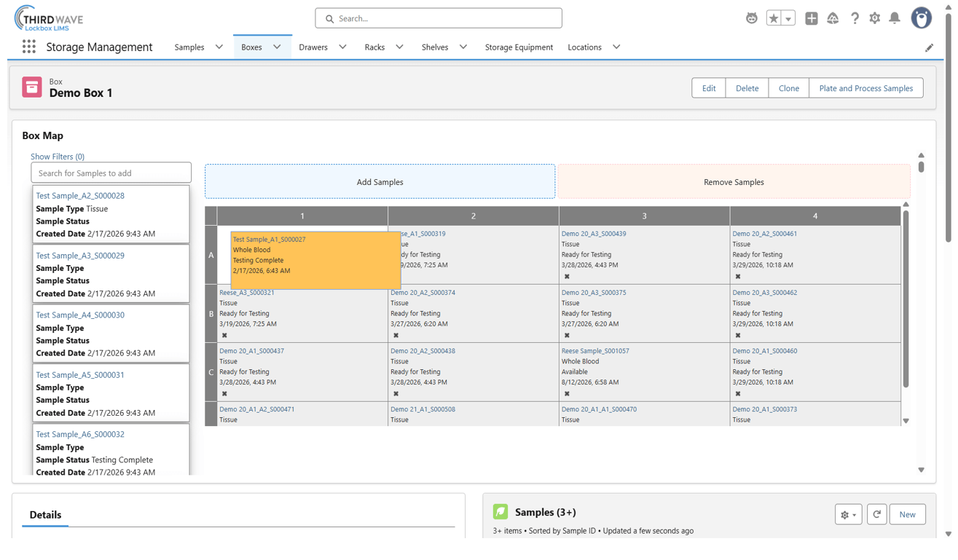Open Global Actions plus icon
Image resolution: width=958 pixels, height=560 pixels.
tap(812, 18)
